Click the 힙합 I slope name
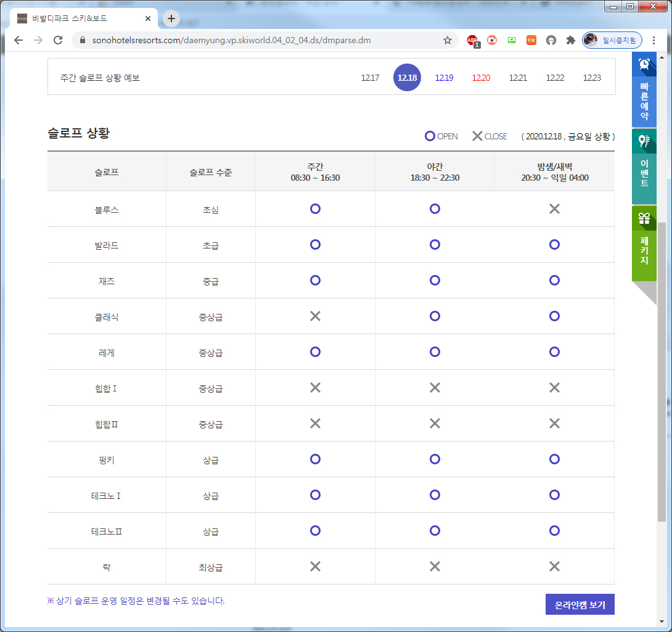 tap(106, 388)
